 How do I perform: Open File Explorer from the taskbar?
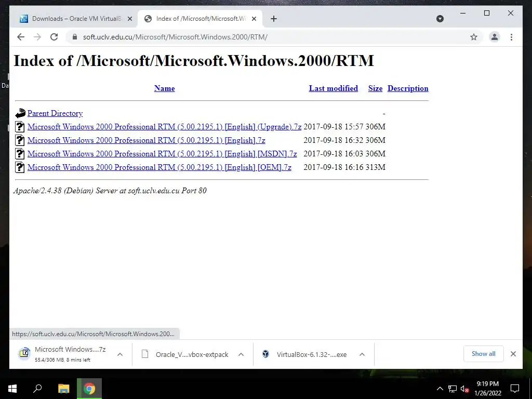pos(64,389)
